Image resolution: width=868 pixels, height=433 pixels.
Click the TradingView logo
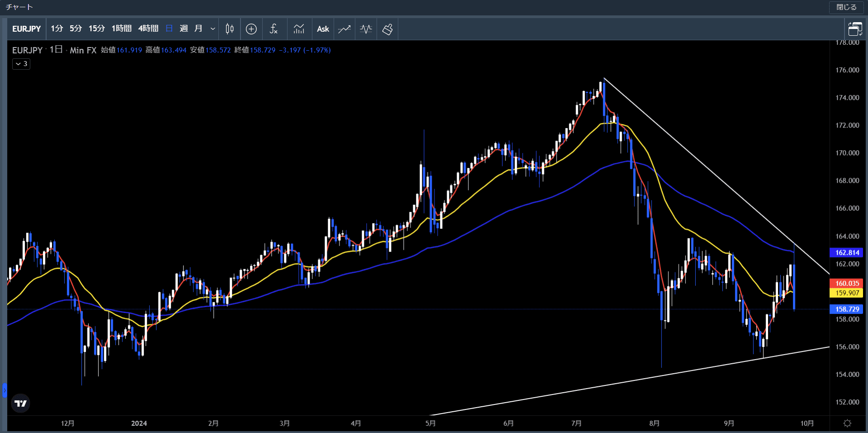(20, 403)
